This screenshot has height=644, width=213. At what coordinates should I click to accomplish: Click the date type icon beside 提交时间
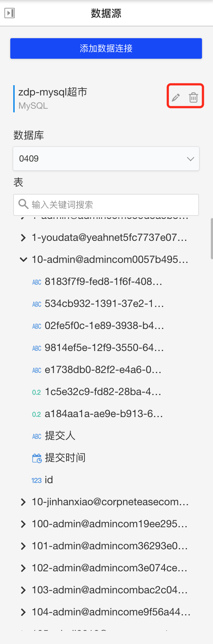pos(37,458)
